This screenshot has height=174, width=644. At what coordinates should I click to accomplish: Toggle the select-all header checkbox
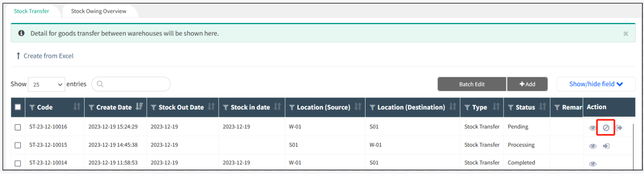[x=18, y=107]
